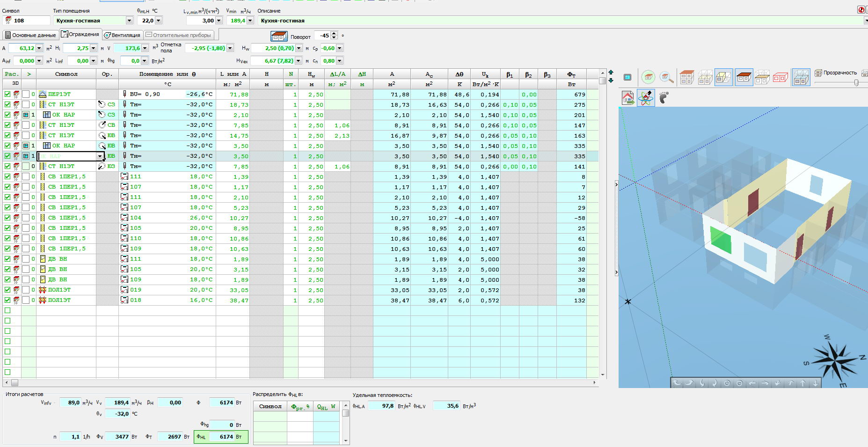This screenshot has height=447, width=868.
Task: Click the footprint icon in 3D toolbar
Action: tap(664, 97)
